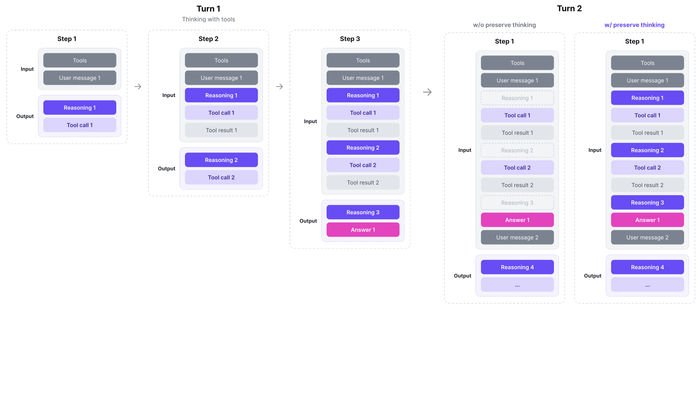Click the arrow leading into Turn 2
This screenshot has height=394, width=700.
pyautogui.click(x=427, y=92)
